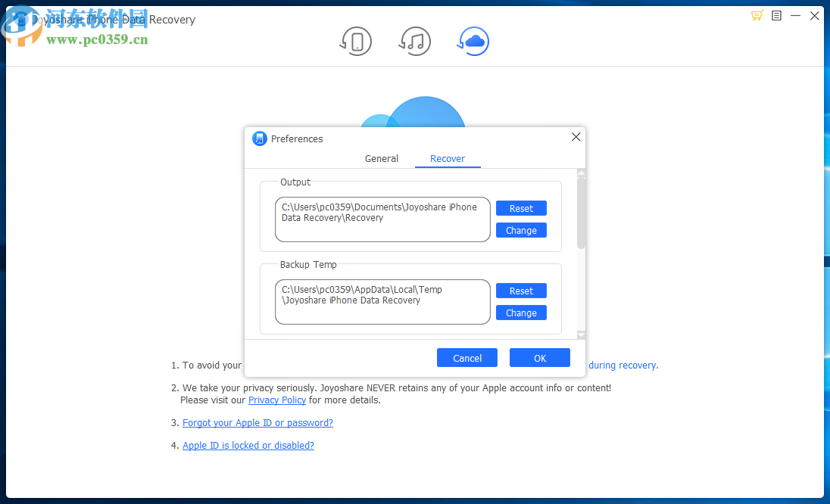Open the iTunes backup recovery mode
The image size is (830, 504).
pyautogui.click(x=415, y=42)
